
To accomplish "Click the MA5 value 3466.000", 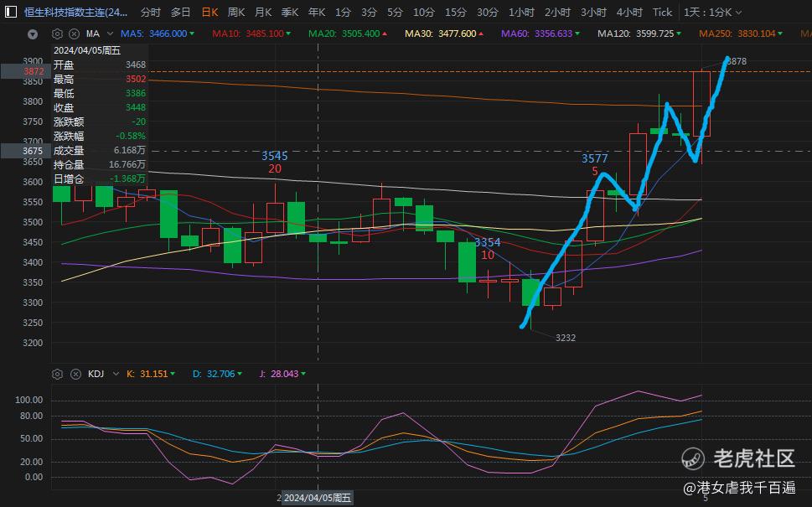I will (168, 34).
